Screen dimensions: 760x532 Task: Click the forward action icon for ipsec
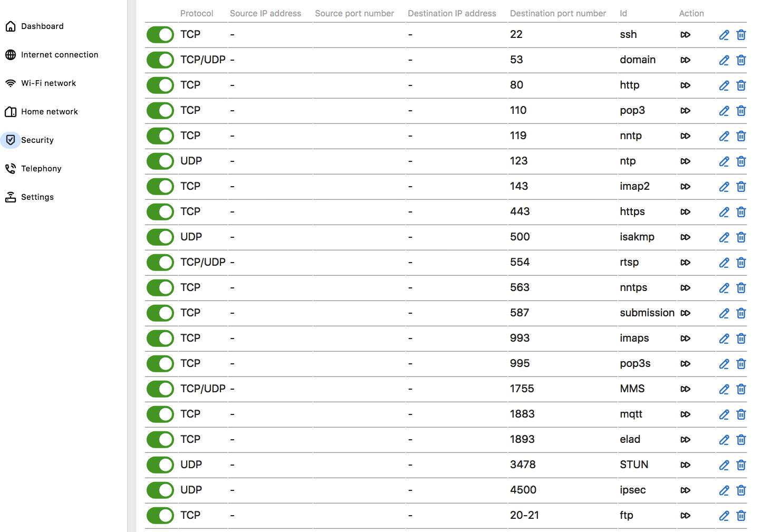pos(686,490)
